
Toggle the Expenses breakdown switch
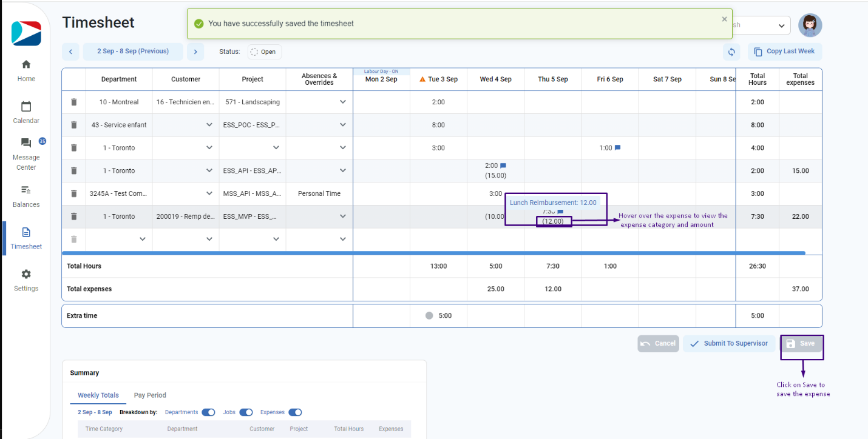point(295,412)
